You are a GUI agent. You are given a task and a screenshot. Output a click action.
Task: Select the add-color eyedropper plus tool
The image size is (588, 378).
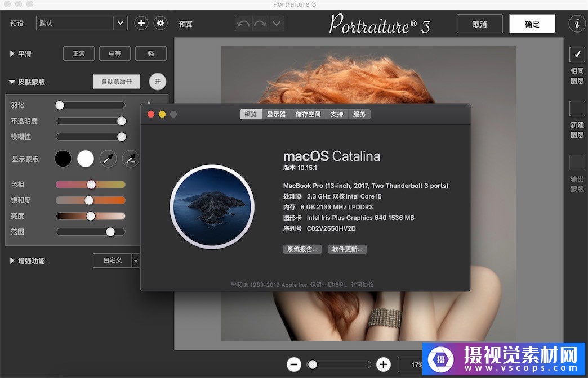pos(130,159)
